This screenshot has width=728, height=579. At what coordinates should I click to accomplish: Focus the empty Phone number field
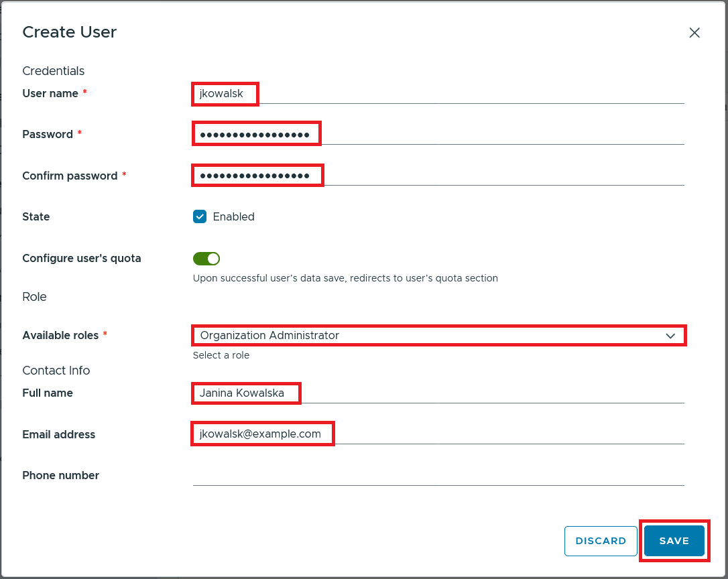click(436, 475)
